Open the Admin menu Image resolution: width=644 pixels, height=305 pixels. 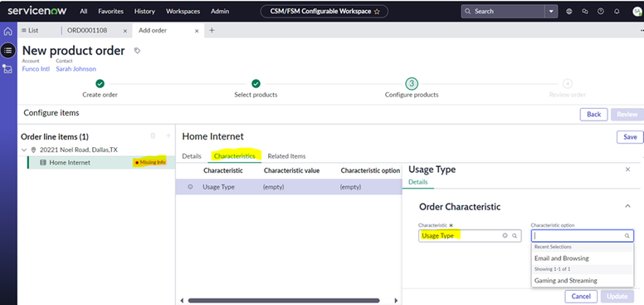pos(220,12)
